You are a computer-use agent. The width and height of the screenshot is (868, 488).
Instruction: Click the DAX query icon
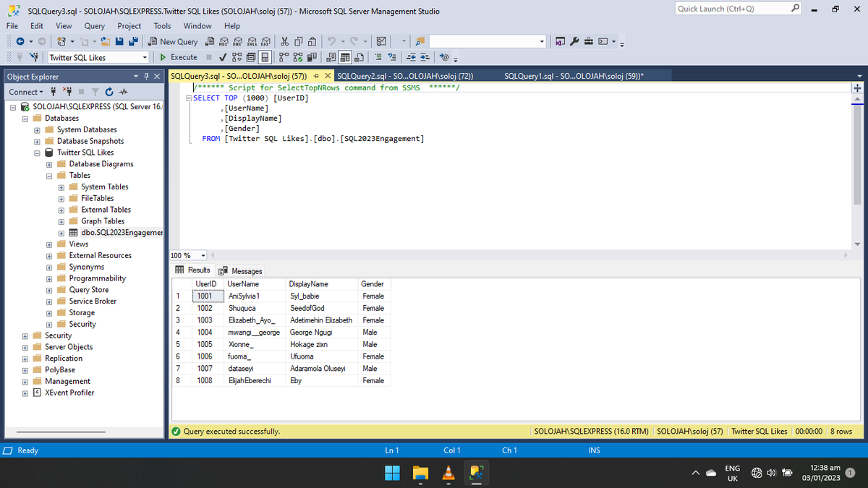[265, 42]
